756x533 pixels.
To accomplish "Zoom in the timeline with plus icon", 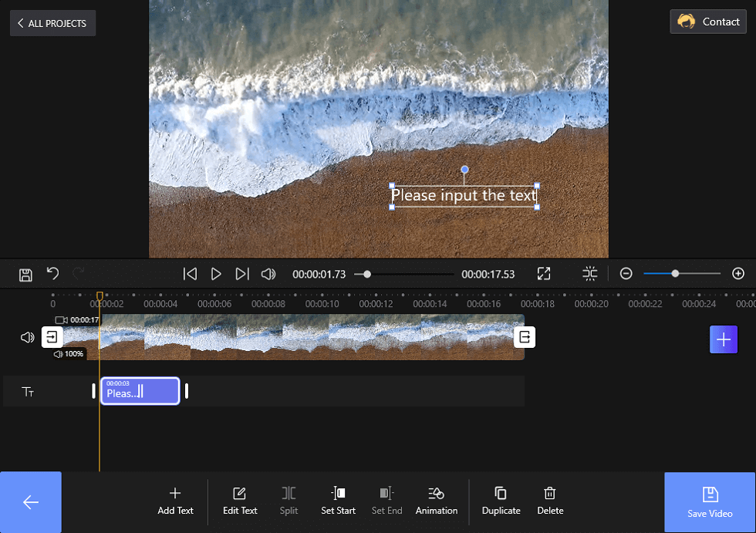I will (737, 274).
